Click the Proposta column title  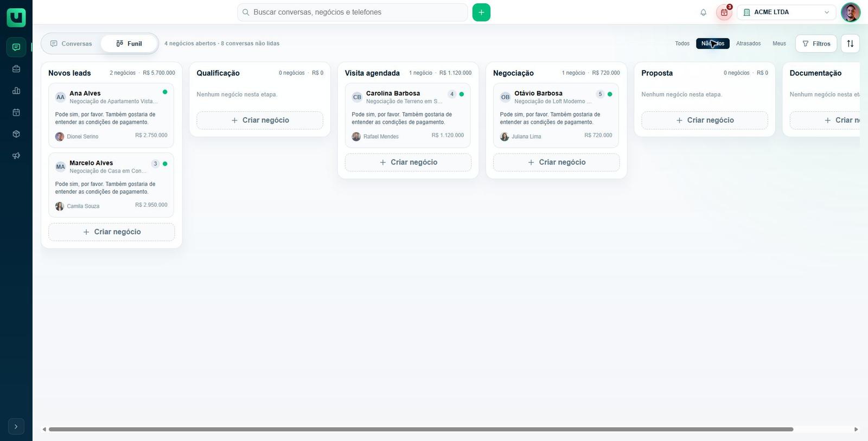(x=657, y=73)
